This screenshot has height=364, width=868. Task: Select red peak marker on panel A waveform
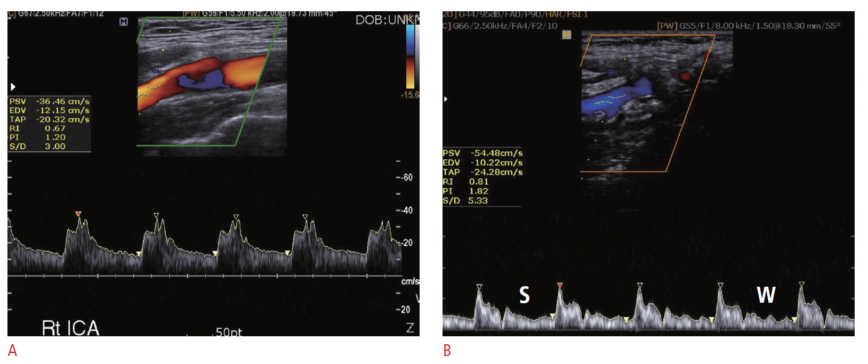click(78, 214)
